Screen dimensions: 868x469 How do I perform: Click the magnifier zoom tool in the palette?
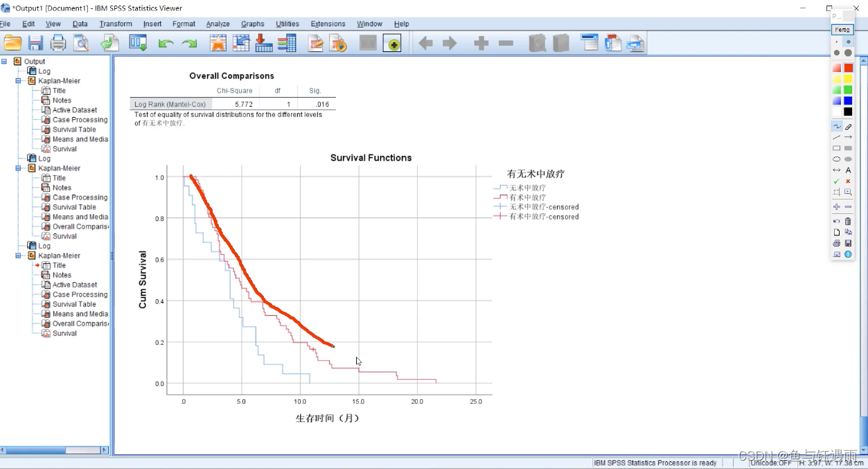(848, 192)
